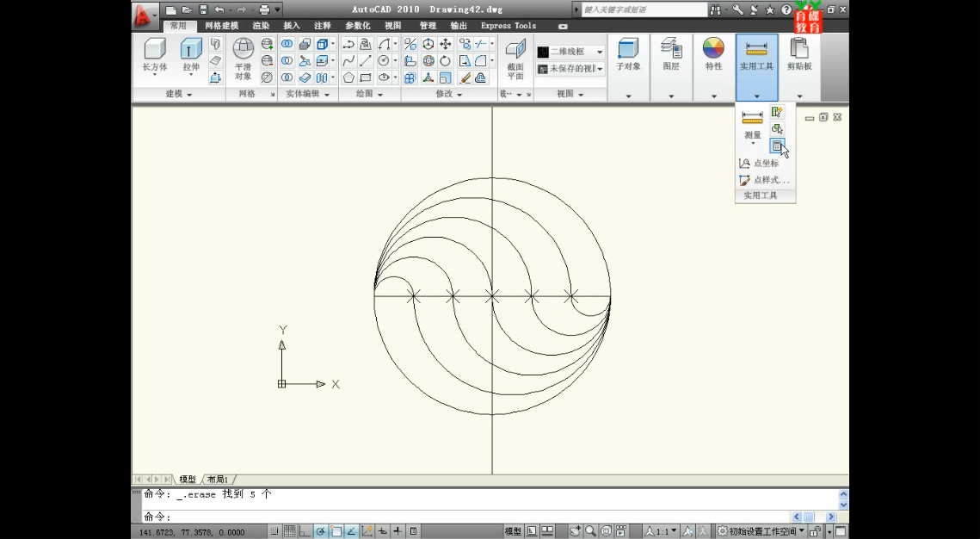Image resolution: width=980 pixels, height=539 pixels.
Task: Click the Extrude (拉伸) tool
Action: coord(191,54)
